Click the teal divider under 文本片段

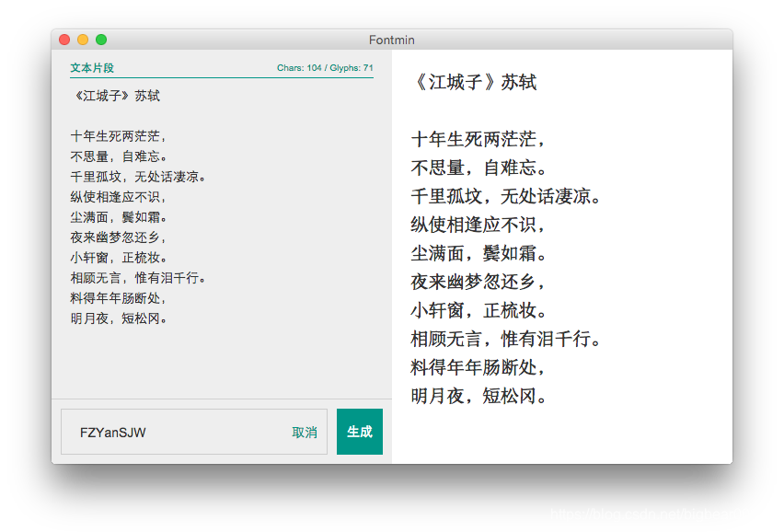coord(221,77)
